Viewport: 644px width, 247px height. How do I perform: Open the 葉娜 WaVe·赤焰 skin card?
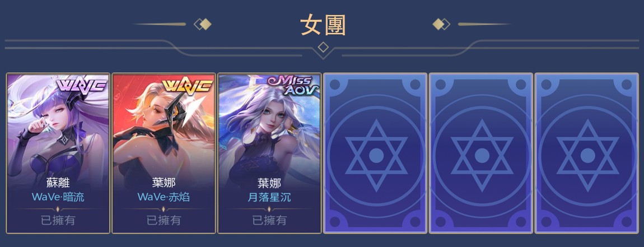tap(164, 153)
